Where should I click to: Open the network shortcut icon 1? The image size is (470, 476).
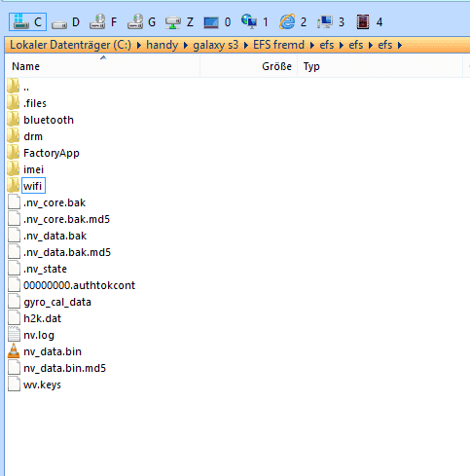pos(255,22)
